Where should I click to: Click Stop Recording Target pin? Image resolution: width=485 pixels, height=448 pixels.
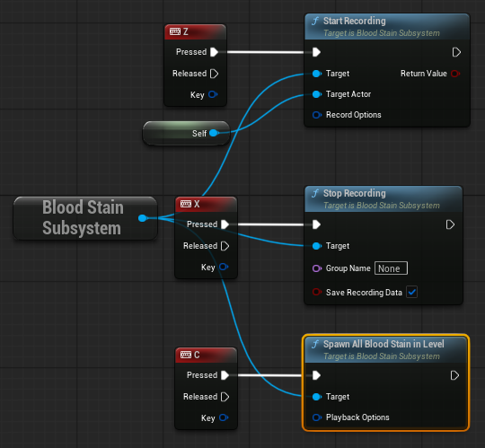pyautogui.click(x=317, y=246)
